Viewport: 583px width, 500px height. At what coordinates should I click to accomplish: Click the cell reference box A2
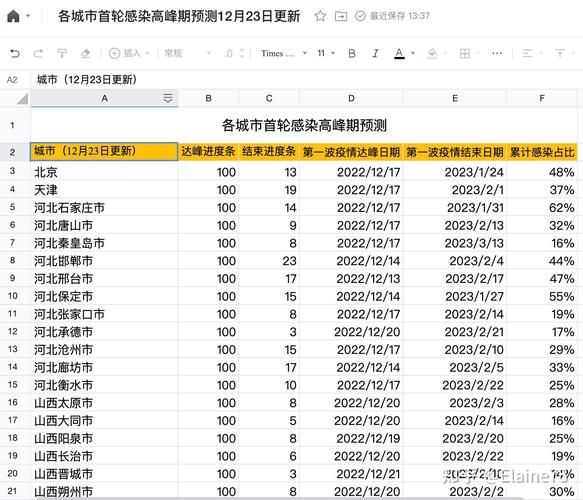12,80
